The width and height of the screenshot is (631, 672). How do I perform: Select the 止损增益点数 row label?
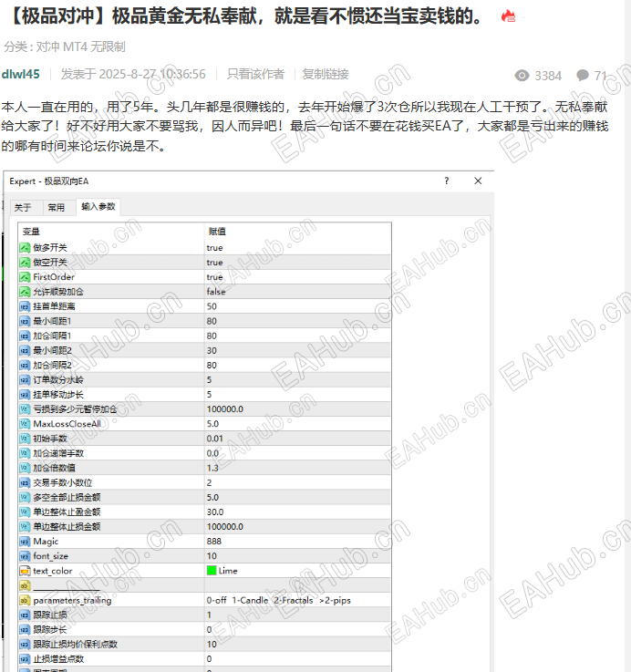58,659
